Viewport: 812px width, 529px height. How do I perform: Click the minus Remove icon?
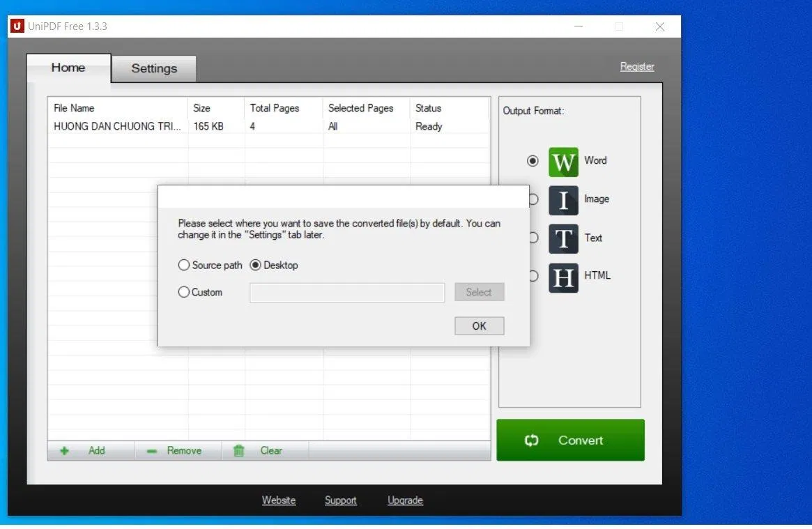tap(152, 451)
